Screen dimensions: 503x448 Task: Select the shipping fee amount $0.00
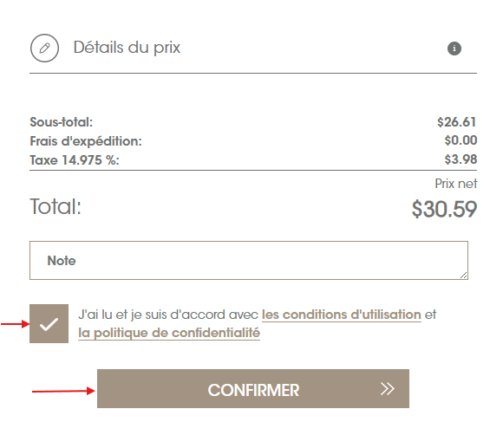tap(461, 140)
